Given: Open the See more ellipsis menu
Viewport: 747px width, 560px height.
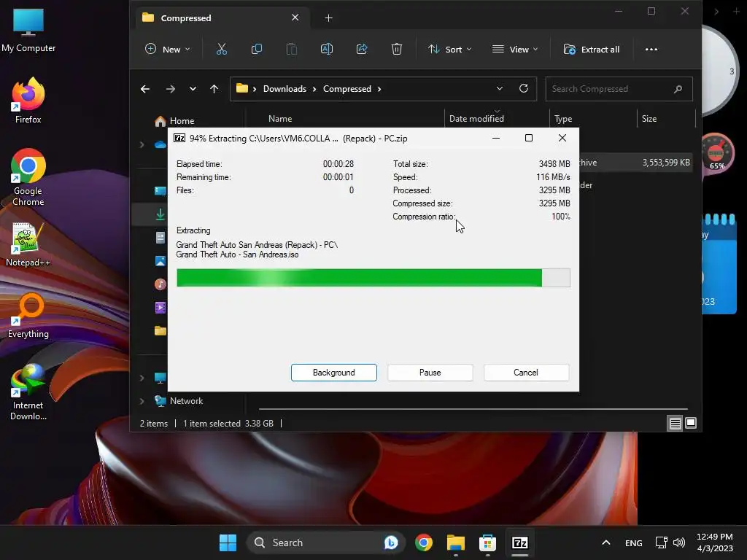Looking at the screenshot, I should pyautogui.click(x=651, y=49).
